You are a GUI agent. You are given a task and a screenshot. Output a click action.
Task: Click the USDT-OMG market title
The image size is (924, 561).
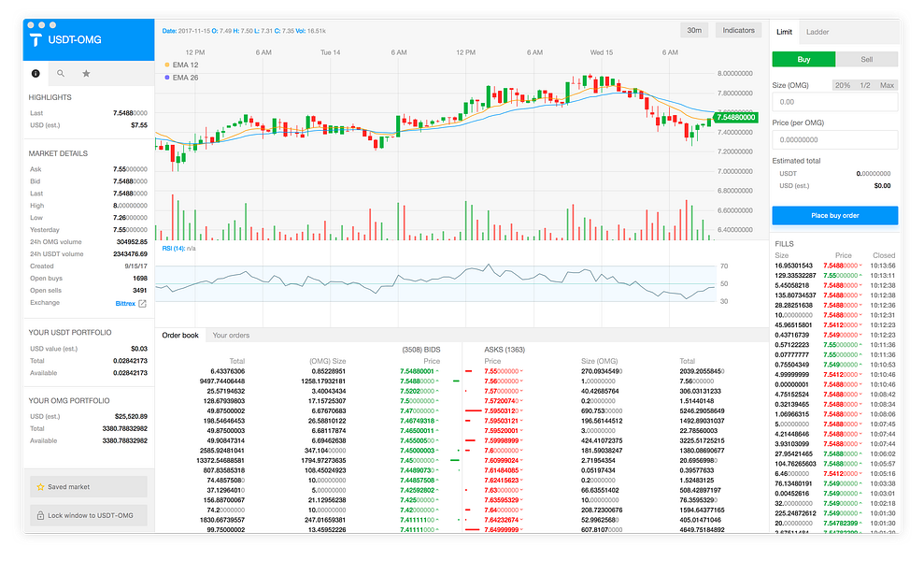[x=75, y=39]
